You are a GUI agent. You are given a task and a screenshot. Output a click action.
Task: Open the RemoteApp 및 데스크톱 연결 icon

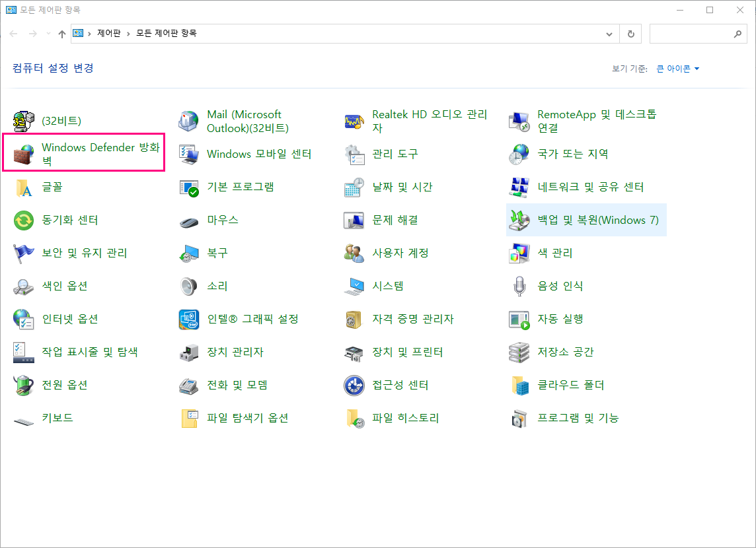519,121
